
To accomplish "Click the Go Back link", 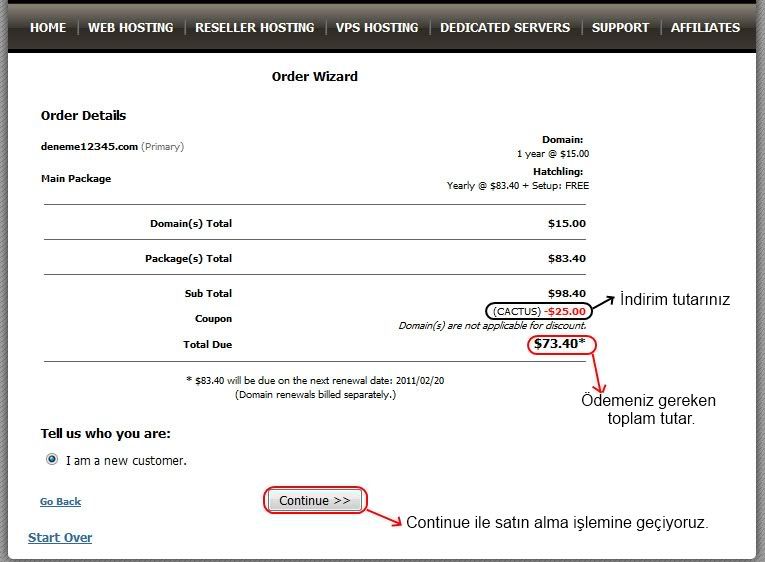I will (60, 501).
